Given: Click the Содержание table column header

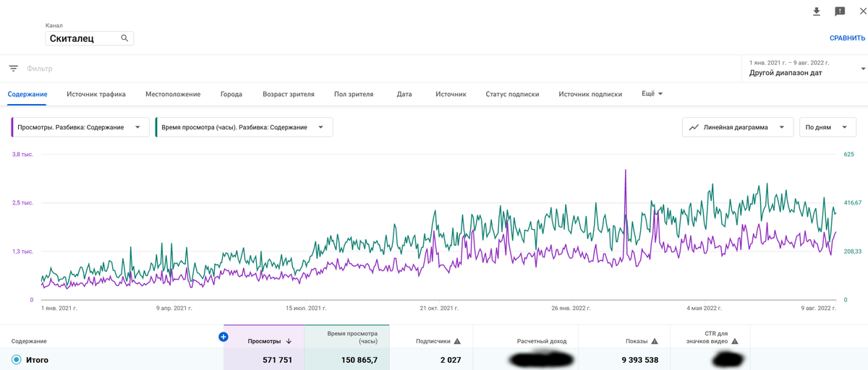Looking at the screenshot, I should pyautogui.click(x=29, y=341).
